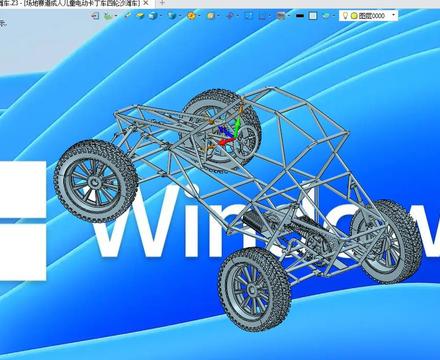Close the current document tab
The image size is (440, 360).
pyautogui.click(x=145, y=3)
